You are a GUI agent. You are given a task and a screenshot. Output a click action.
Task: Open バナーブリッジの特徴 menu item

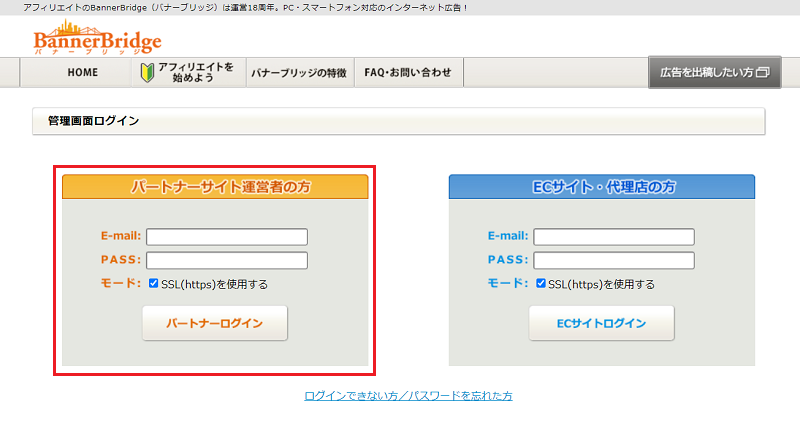coord(300,72)
